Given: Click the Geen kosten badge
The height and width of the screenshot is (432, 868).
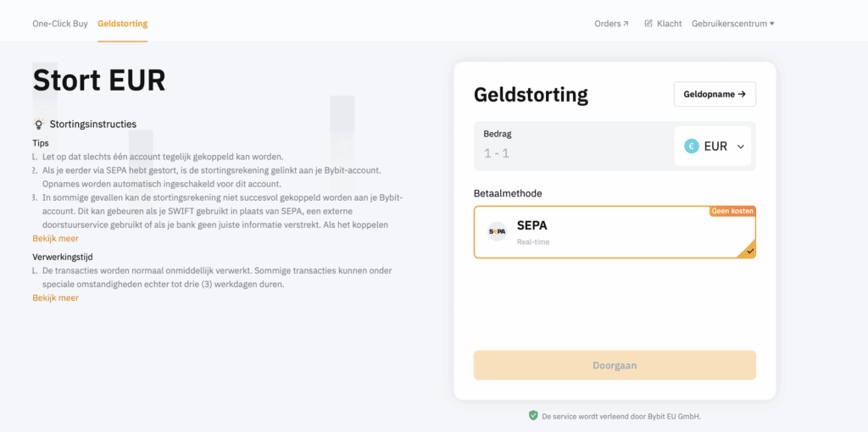Looking at the screenshot, I should point(732,211).
